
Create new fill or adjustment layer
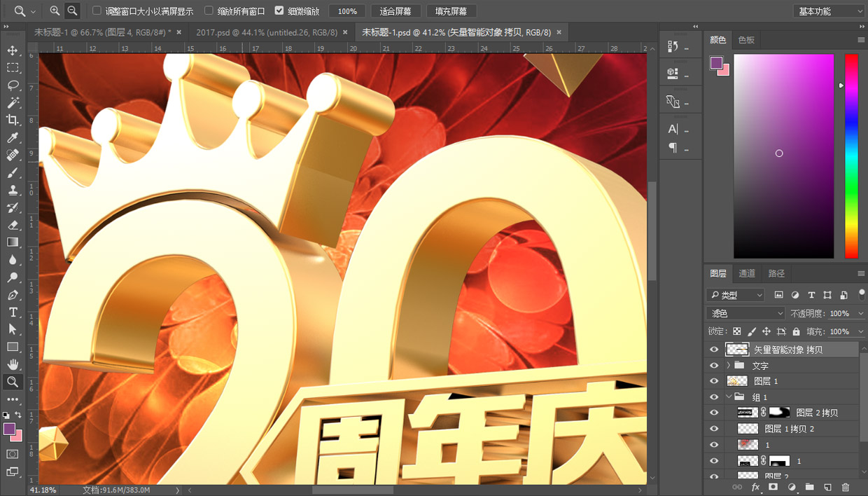(792, 487)
